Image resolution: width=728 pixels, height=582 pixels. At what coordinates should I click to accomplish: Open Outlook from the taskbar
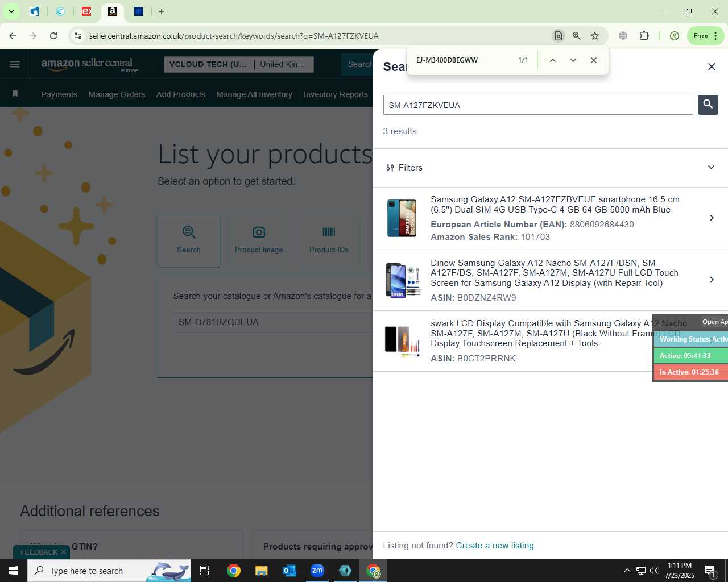(x=289, y=571)
